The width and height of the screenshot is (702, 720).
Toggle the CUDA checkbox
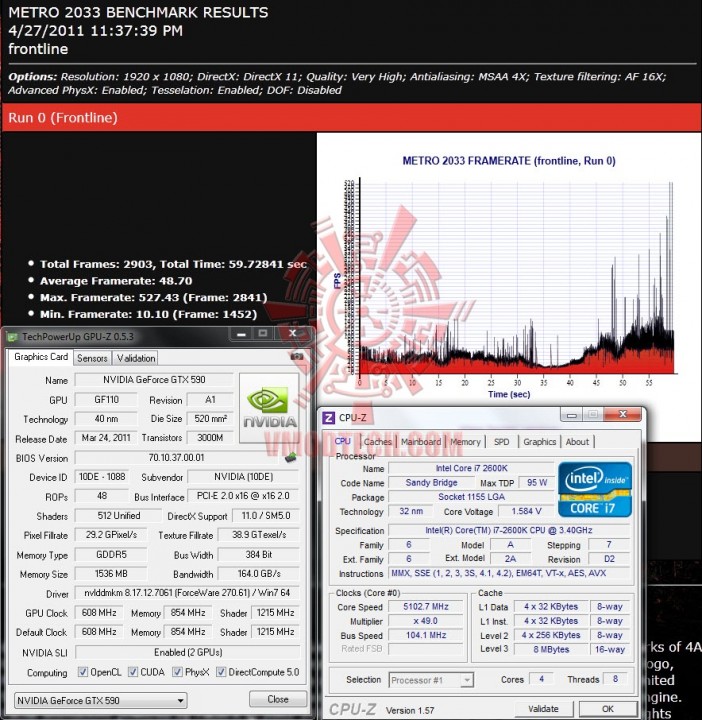133,672
